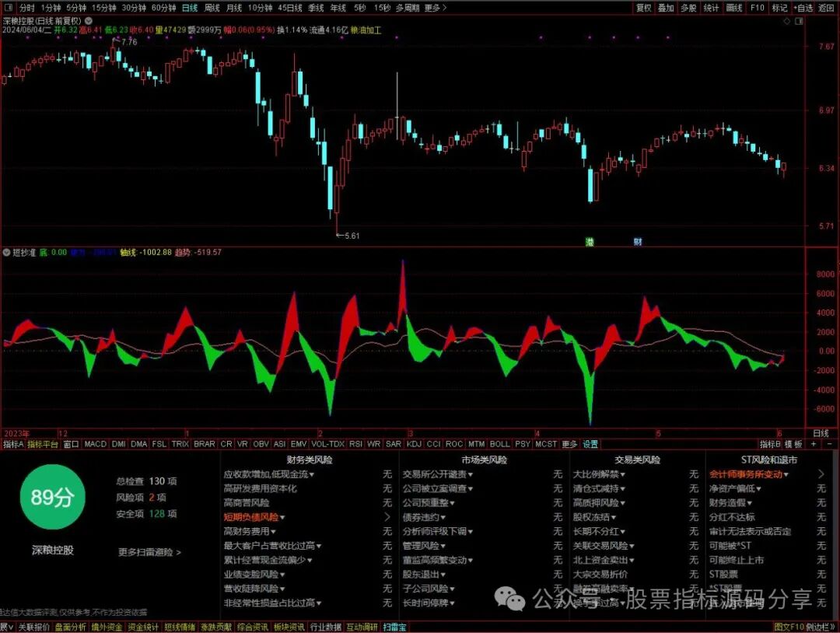Expand 高财务费用 dropdown
Viewport: 840px width, 633px height.
tap(273, 532)
